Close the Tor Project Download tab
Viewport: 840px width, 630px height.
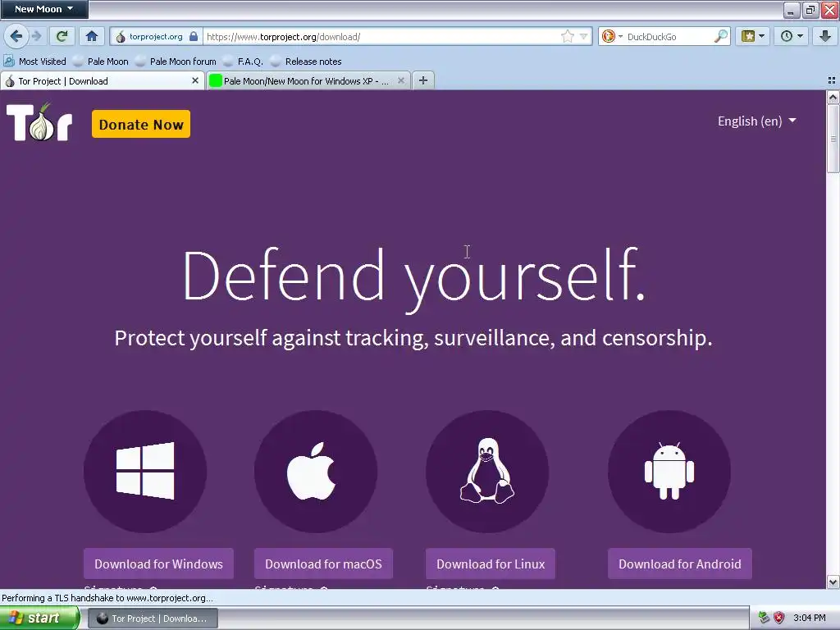(x=195, y=80)
